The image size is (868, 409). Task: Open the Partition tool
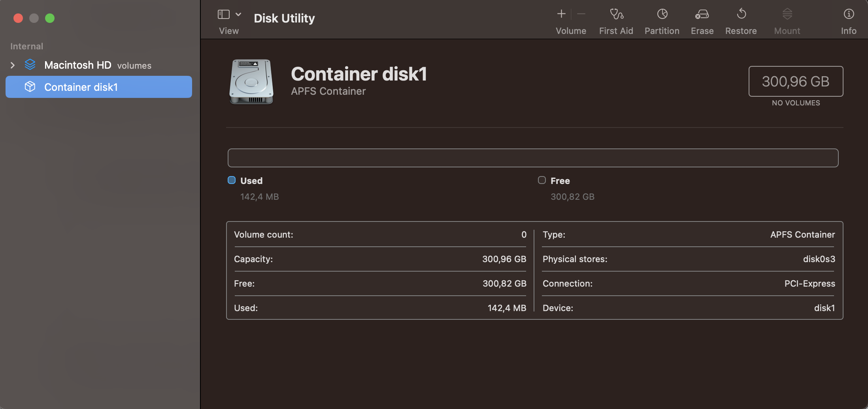pyautogui.click(x=662, y=15)
